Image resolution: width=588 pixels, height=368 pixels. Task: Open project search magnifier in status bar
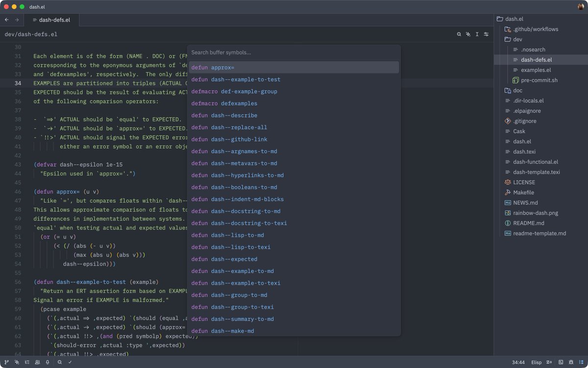(x=60, y=362)
